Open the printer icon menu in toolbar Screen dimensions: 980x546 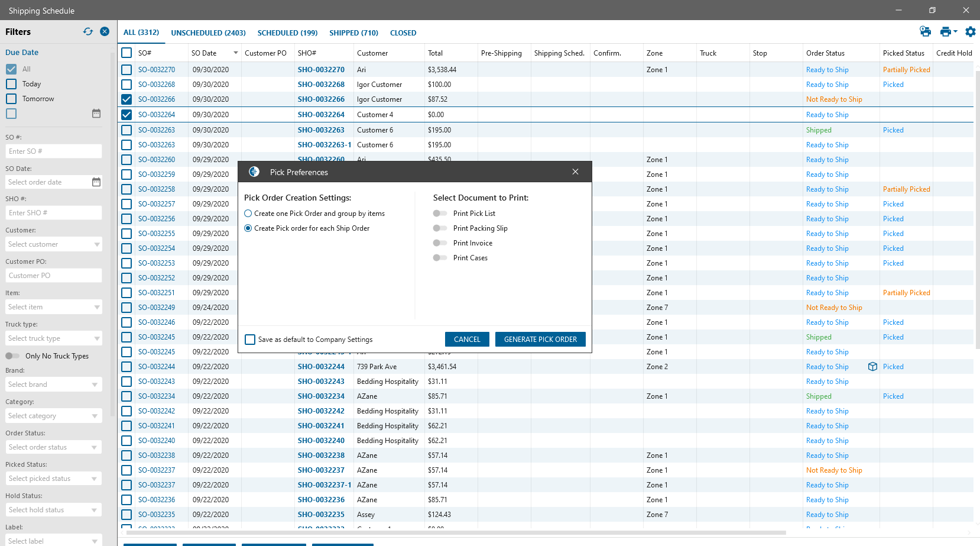948,32
